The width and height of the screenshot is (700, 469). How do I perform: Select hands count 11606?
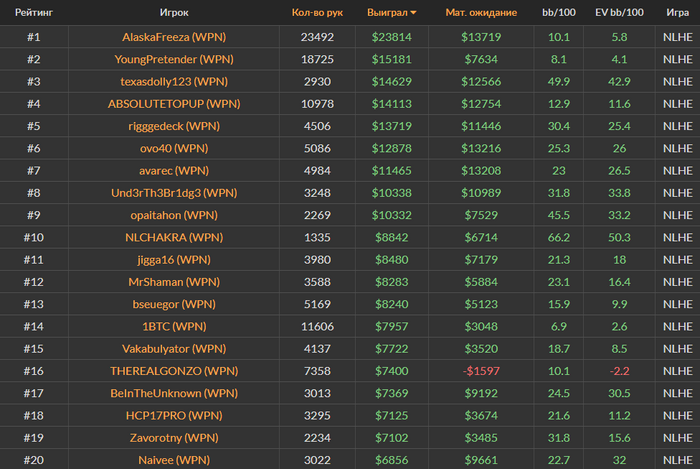coord(317,327)
